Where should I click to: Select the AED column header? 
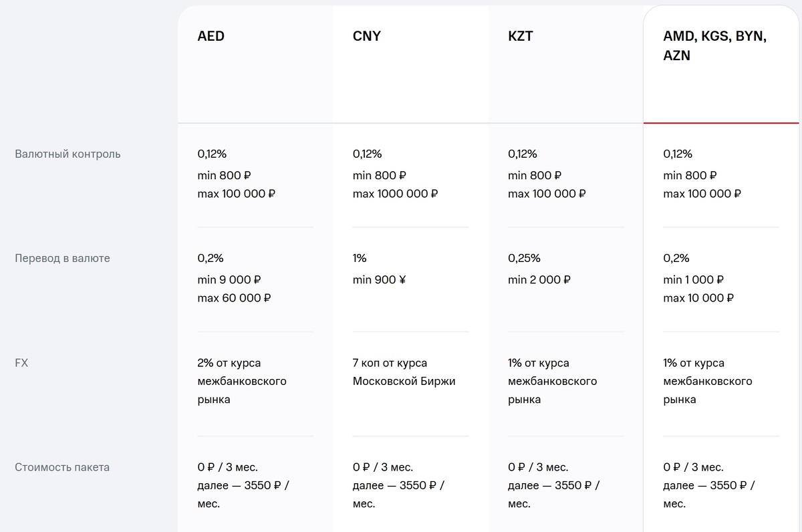point(211,37)
